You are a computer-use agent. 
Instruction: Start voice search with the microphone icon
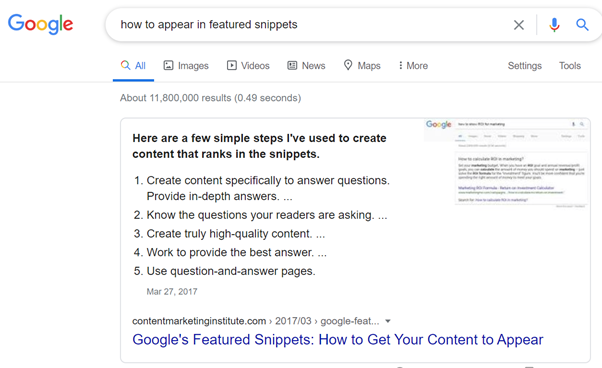[x=554, y=25]
